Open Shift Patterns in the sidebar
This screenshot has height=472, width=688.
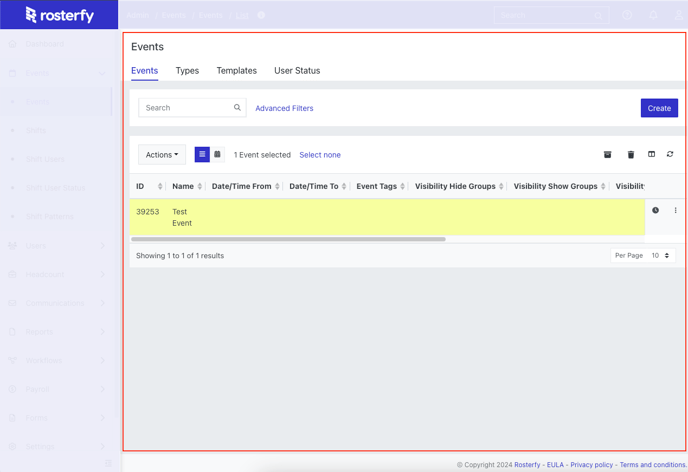click(50, 217)
